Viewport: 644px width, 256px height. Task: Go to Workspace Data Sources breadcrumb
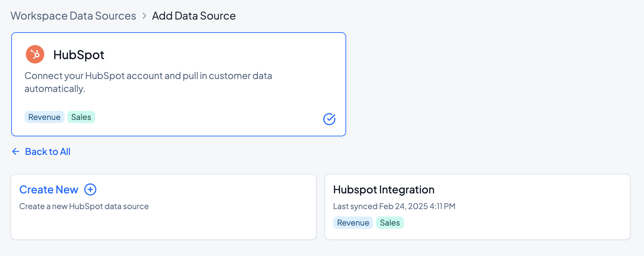point(73,16)
